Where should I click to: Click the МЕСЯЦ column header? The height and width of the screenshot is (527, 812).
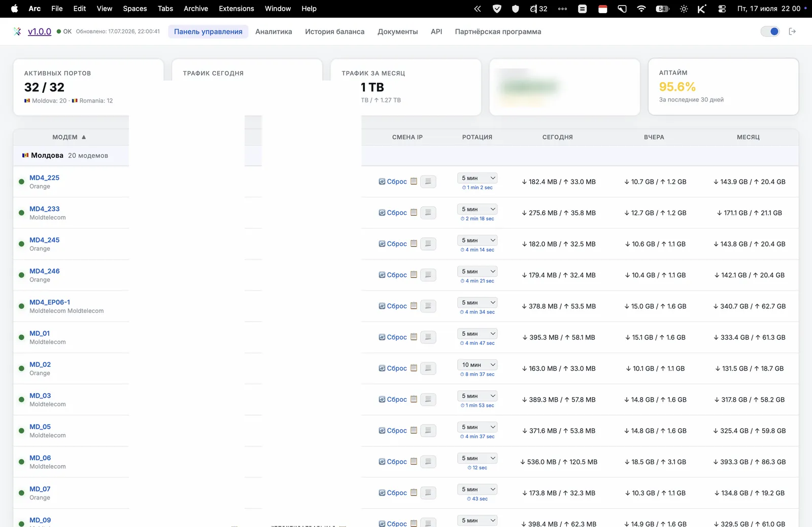click(x=748, y=137)
